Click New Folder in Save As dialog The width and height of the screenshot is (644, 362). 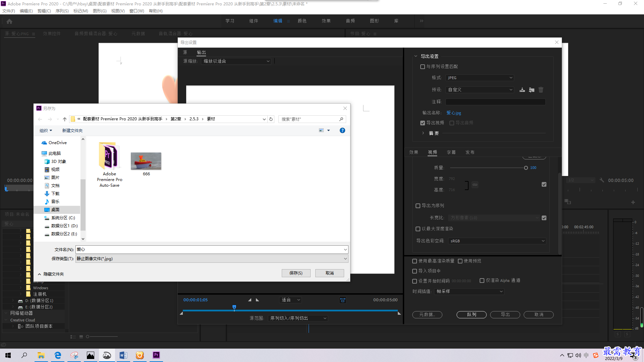[x=72, y=131]
